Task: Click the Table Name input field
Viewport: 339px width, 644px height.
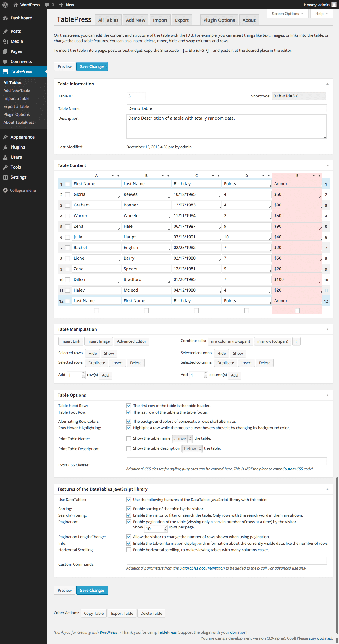Action: pyautogui.click(x=226, y=108)
